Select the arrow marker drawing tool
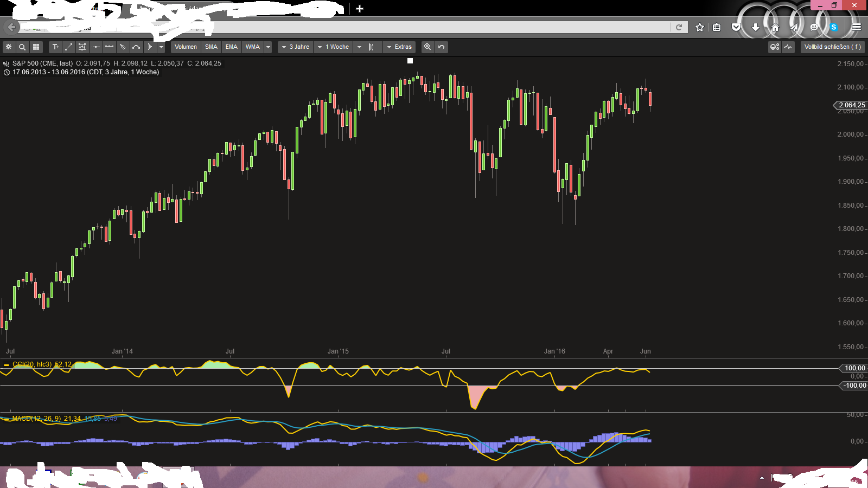This screenshot has height=488, width=868. (150, 47)
